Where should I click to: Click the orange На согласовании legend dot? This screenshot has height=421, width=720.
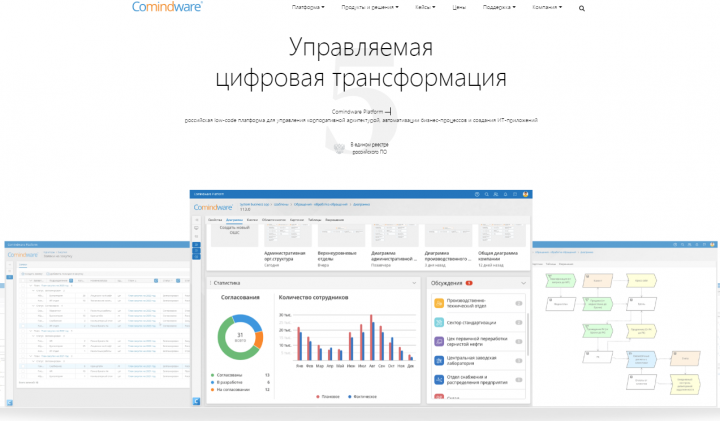213,389
